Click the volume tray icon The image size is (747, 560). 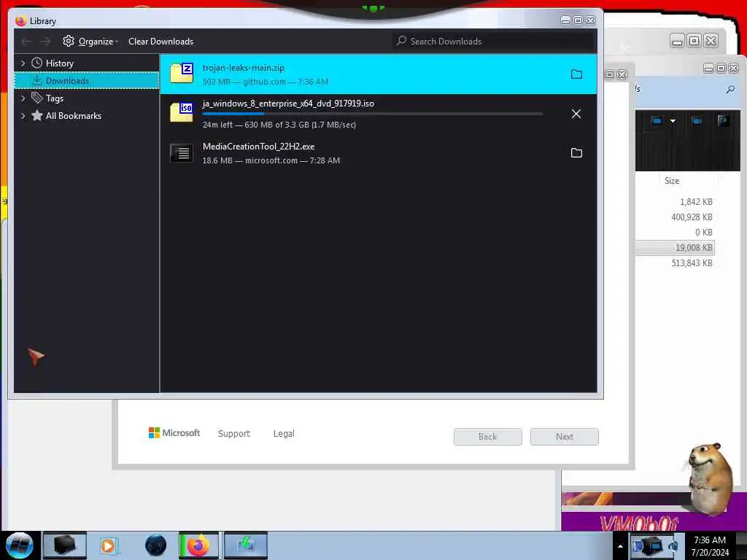pyautogui.click(x=673, y=546)
